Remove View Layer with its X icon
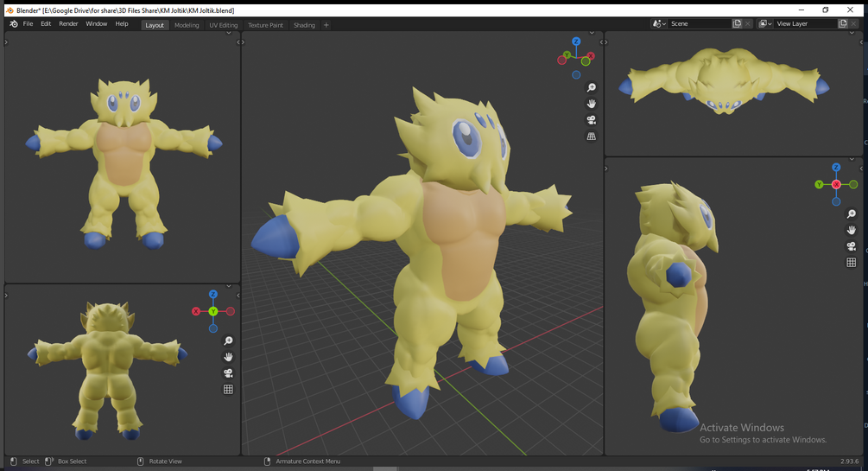 854,24
